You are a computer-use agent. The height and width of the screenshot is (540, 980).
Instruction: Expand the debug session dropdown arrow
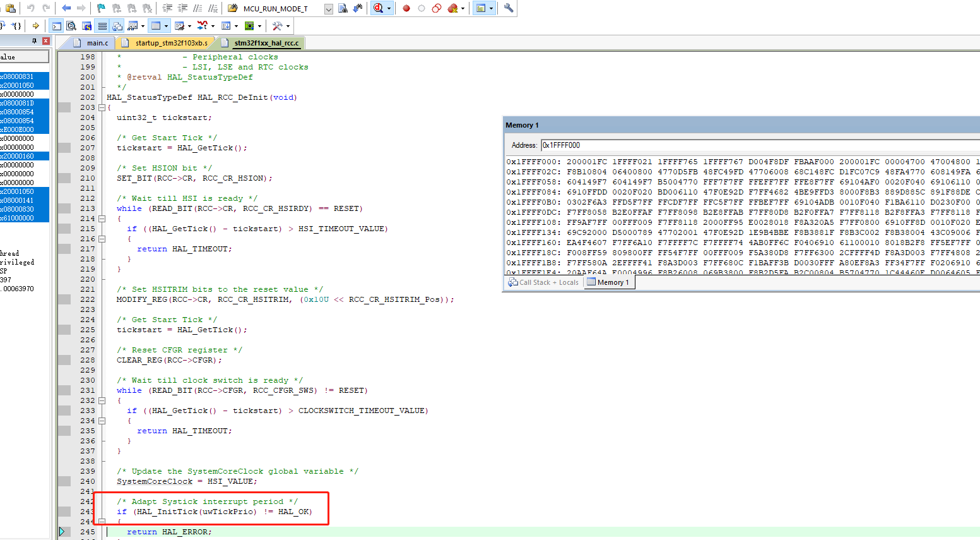(x=389, y=8)
